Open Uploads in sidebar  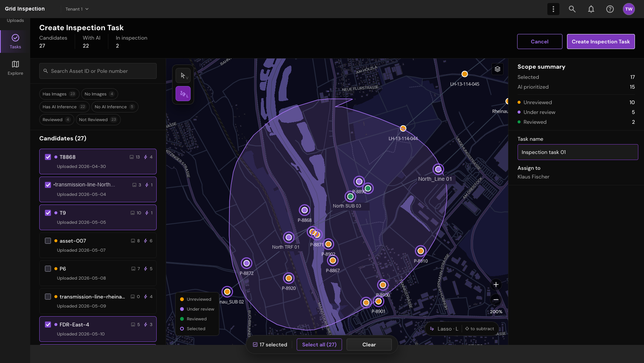pos(15,20)
